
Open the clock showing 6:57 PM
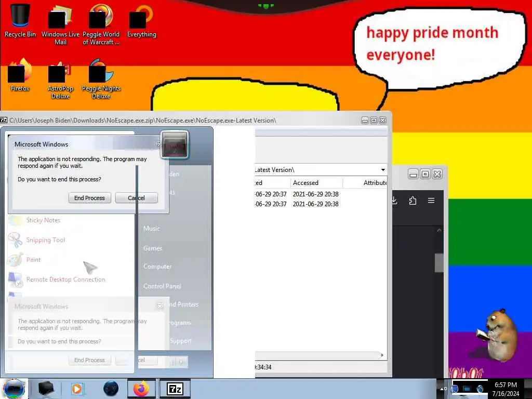point(506,389)
